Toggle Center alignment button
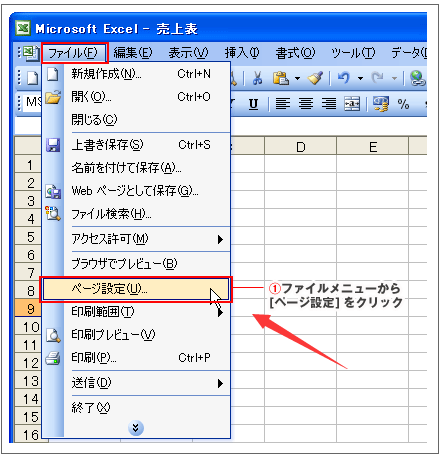 coord(306,104)
